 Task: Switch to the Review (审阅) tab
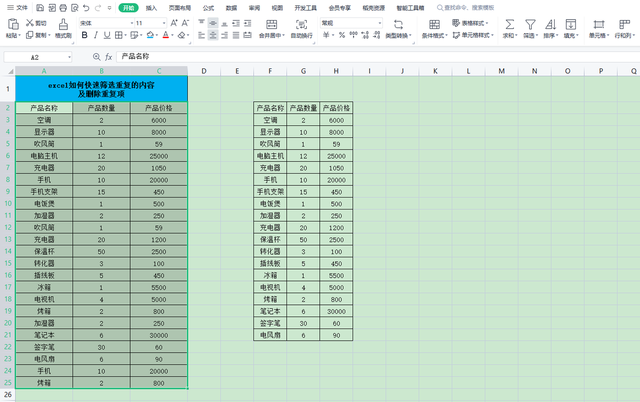[x=254, y=8]
